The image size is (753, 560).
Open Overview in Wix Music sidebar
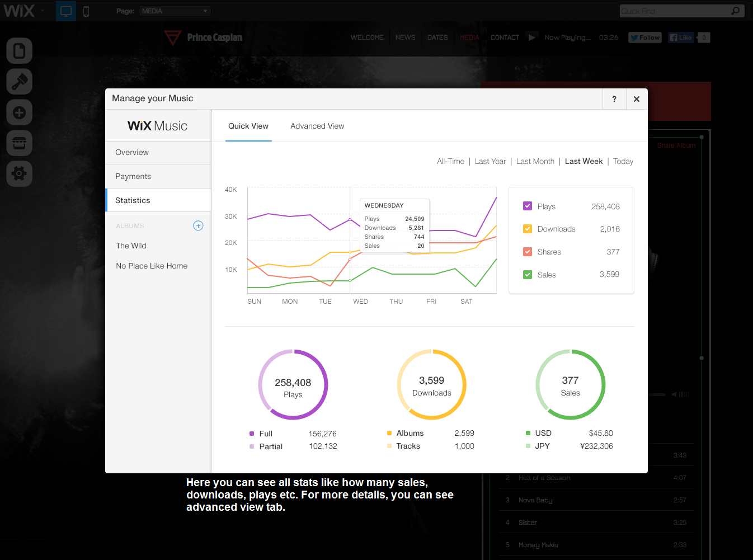pyautogui.click(x=158, y=152)
